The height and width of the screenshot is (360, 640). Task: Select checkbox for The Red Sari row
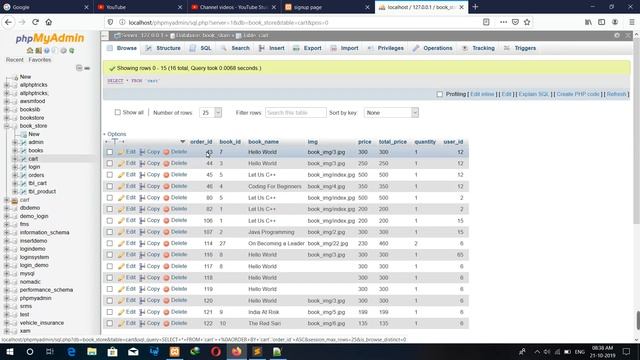click(110, 323)
